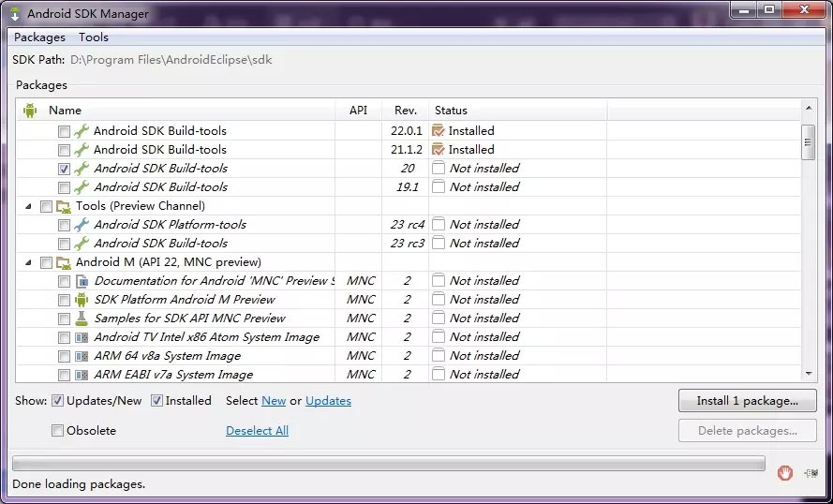Viewport: 833px width, 504px height.
Task: Click Not installed status icon for rev 20
Action: pyautogui.click(x=439, y=169)
